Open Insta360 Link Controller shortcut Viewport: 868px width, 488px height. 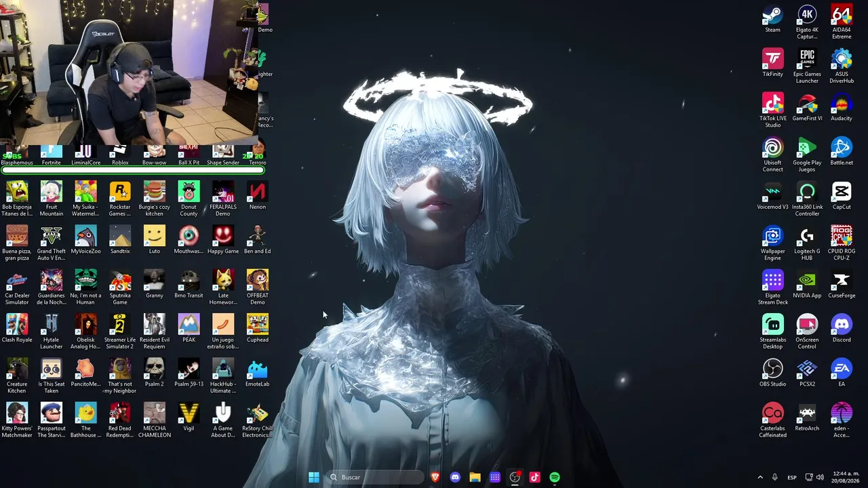807,199
